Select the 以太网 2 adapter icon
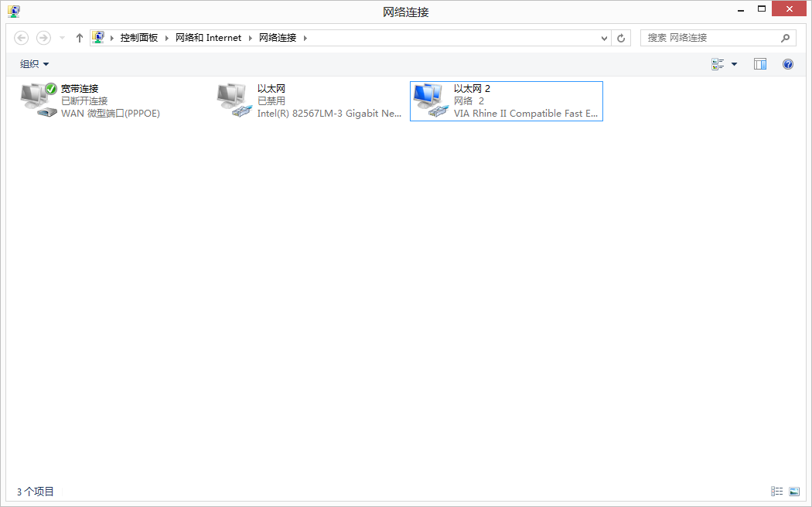The image size is (812, 507). 431,100
